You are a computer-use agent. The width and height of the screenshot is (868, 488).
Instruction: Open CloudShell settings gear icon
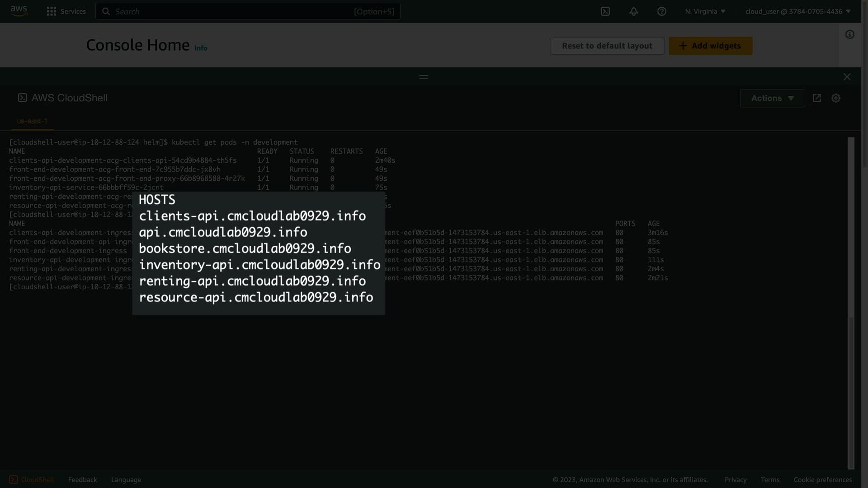(835, 98)
